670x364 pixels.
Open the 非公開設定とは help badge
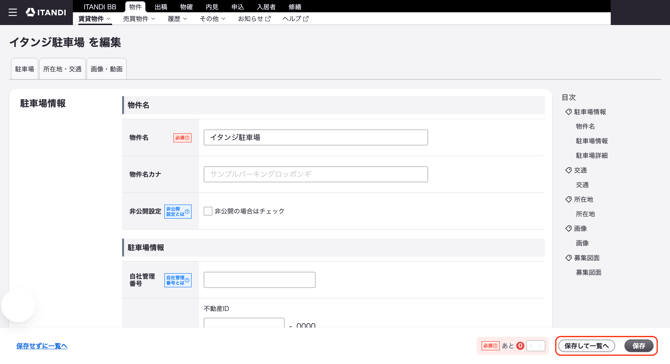pyautogui.click(x=178, y=211)
